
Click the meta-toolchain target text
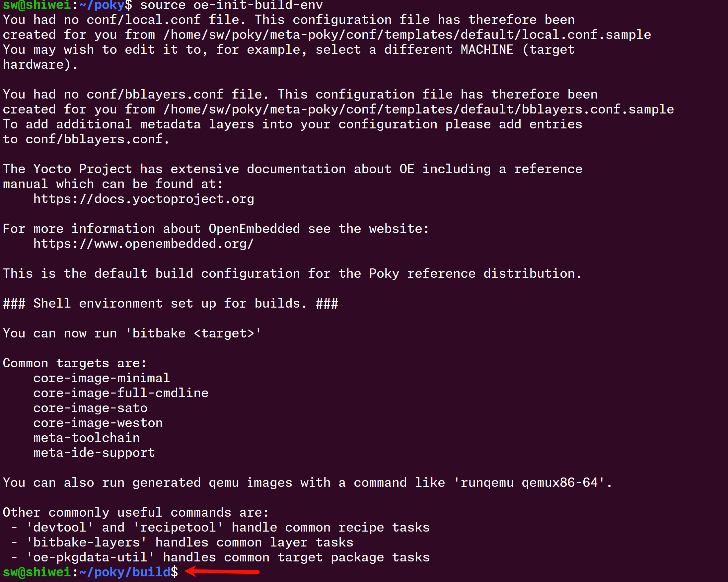point(87,438)
